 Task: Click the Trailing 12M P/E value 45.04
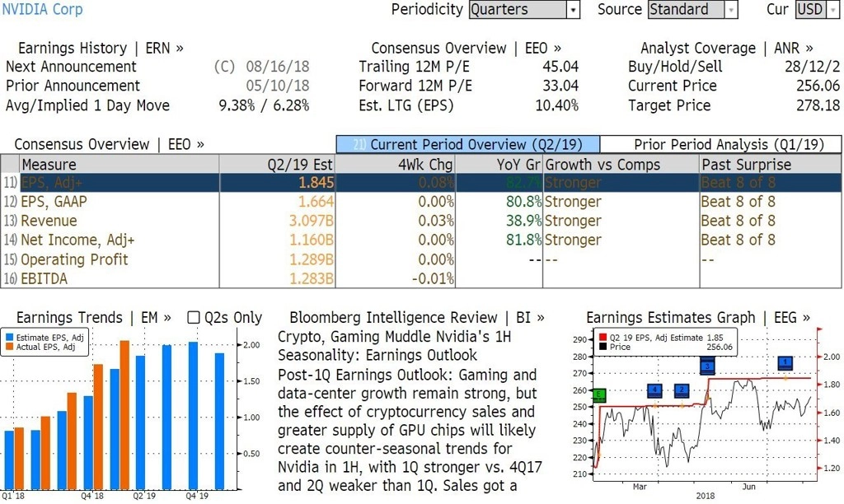coord(560,67)
